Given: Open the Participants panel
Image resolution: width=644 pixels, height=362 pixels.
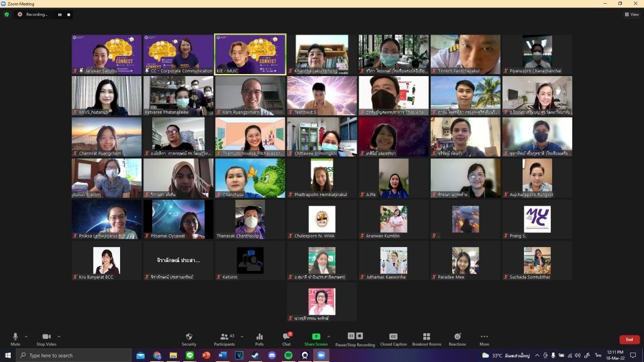Looking at the screenshot, I should point(224,338).
